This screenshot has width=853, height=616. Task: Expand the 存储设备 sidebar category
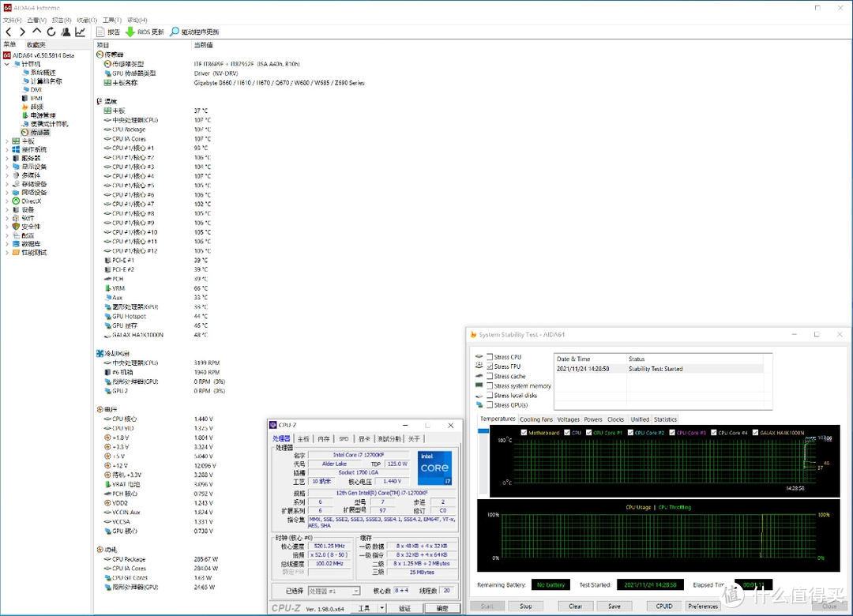[x=6, y=184]
